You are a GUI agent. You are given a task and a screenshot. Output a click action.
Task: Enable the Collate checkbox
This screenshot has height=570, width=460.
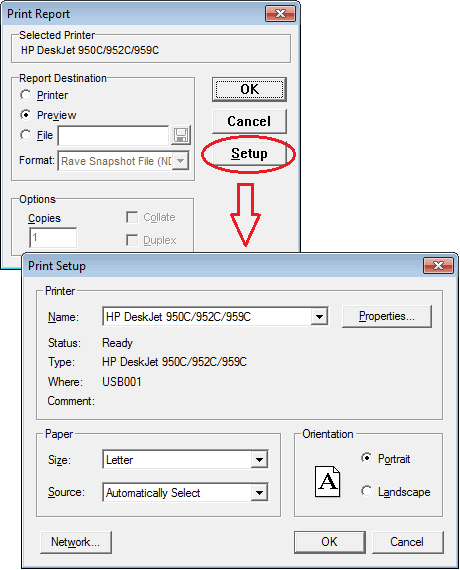[x=132, y=217]
